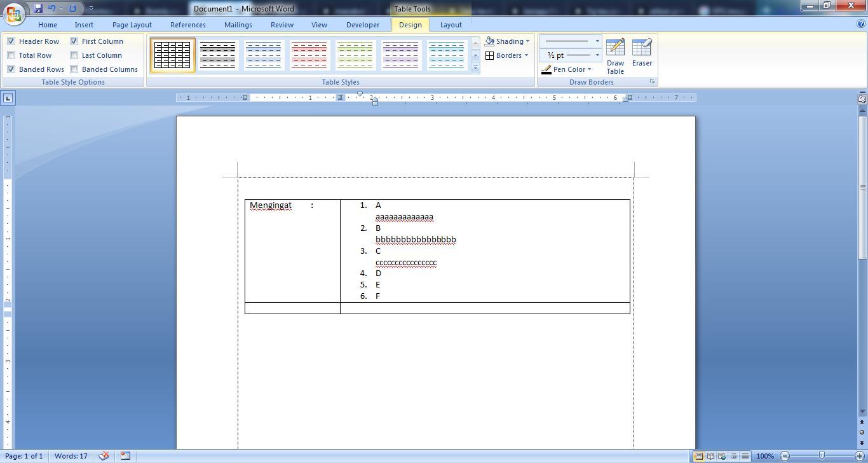The height and width of the screenshot is (463, 868).
Task: Apply the red accent table style
Action: [x=309, y=55]
